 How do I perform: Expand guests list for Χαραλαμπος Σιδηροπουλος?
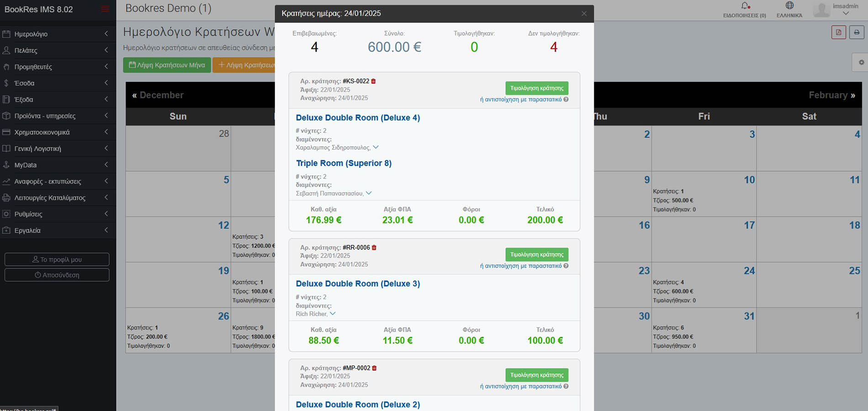coord(376,147)
